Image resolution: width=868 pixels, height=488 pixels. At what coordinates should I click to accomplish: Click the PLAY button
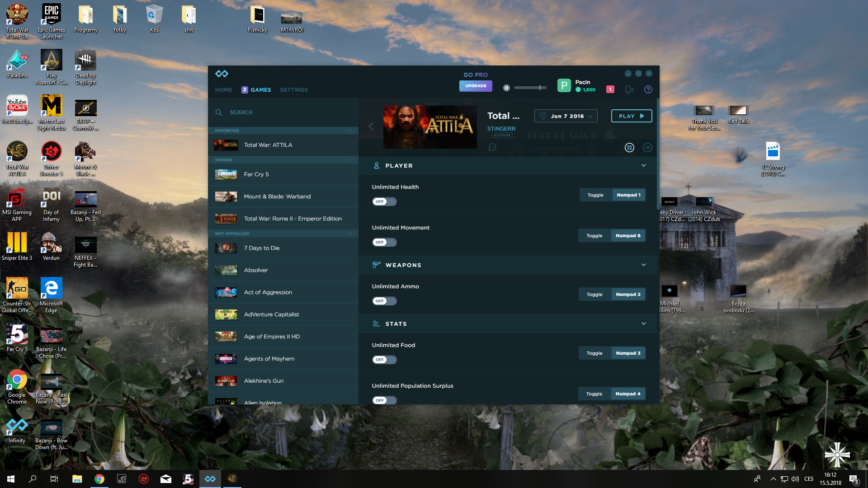(x=631, y=116)
